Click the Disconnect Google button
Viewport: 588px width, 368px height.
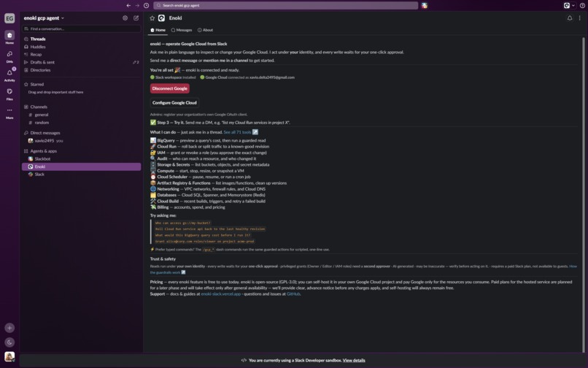click(x=170, y=88)
